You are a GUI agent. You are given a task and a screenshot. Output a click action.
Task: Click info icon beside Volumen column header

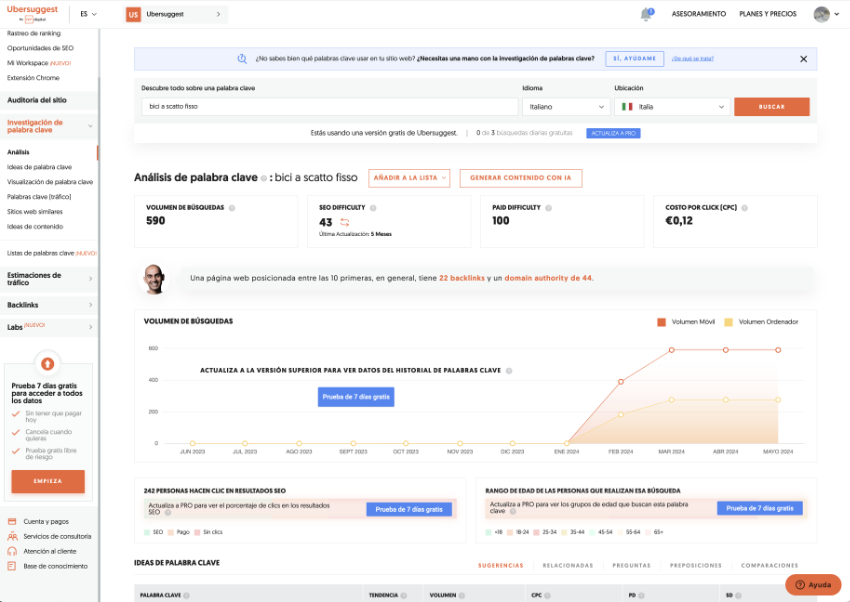462,595
